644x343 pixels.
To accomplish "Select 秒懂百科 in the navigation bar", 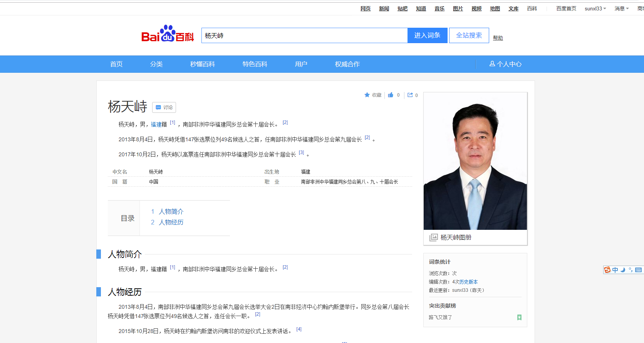I will pos(202,64).
